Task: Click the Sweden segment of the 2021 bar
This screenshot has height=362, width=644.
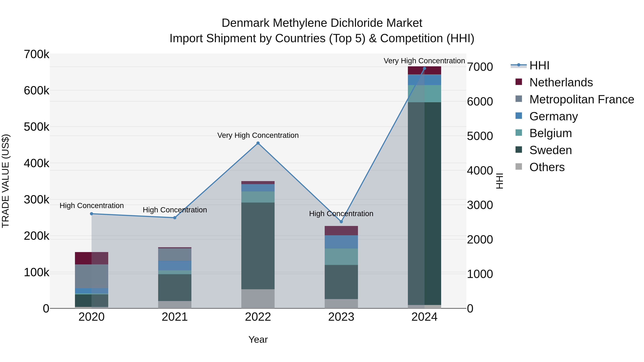Action: 175,288
